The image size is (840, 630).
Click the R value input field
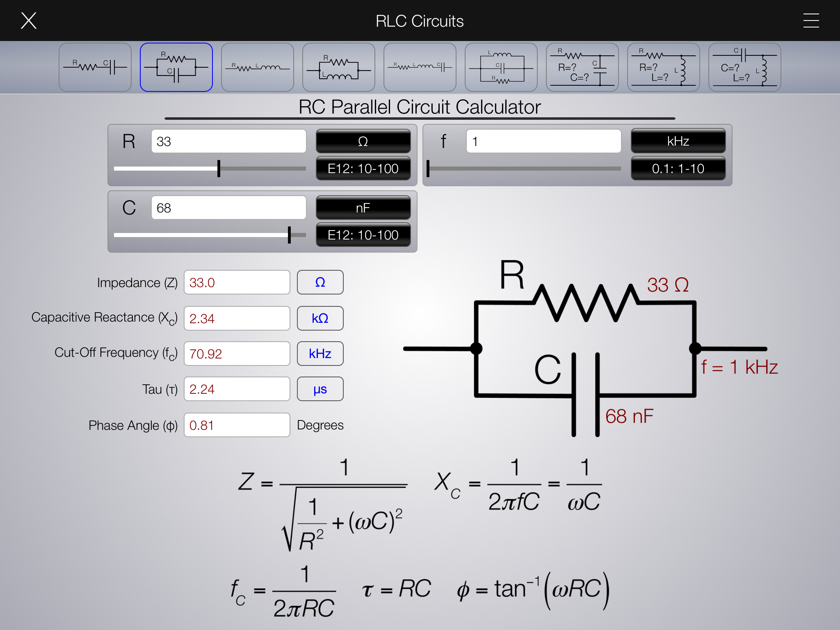[x=228, y=141]
